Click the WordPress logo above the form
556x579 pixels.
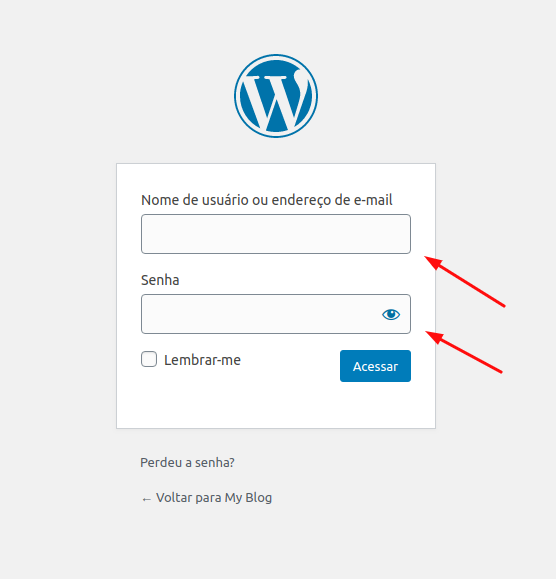click(x=276, y=96)
